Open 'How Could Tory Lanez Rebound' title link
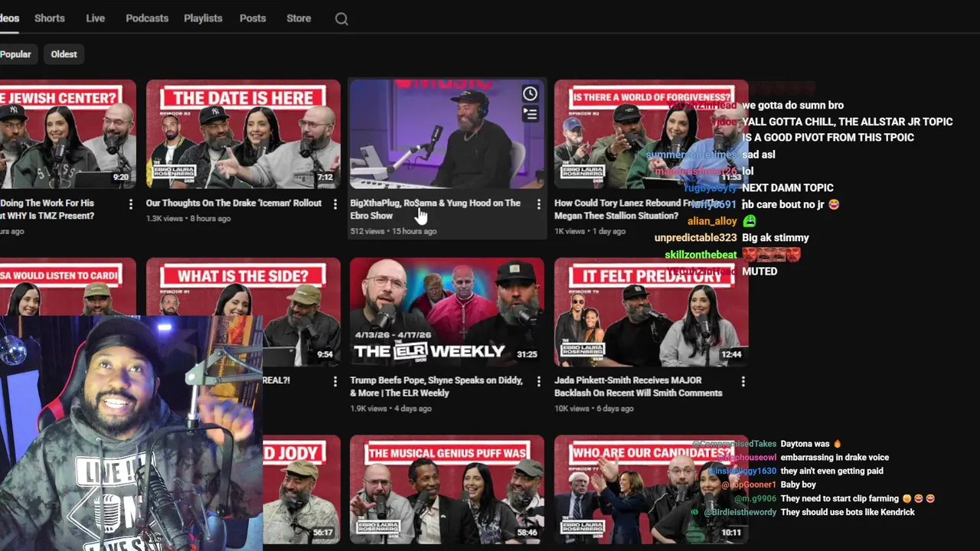 click(x=637, y=210)
